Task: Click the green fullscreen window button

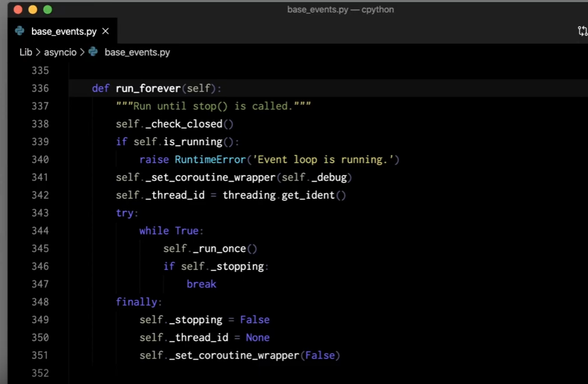Action: click(x=48, y=9)
